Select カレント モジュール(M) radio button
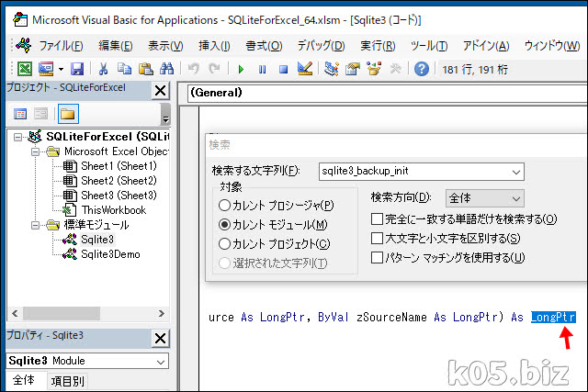The width and height of the screenshot is (588, 392). (x=224, y=225)
